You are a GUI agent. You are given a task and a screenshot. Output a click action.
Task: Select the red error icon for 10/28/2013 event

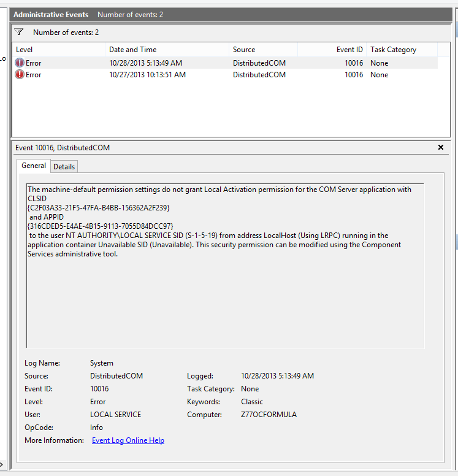tap(20, 63)
